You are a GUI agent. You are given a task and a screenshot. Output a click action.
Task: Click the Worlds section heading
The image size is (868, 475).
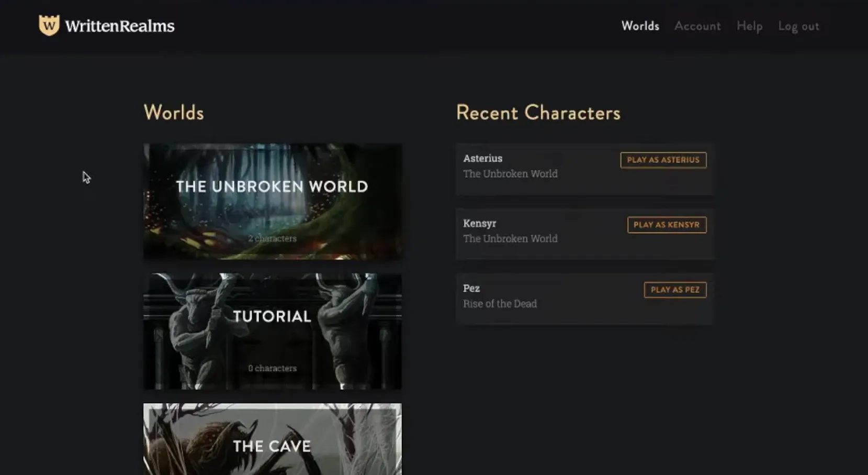coord(173,112)
